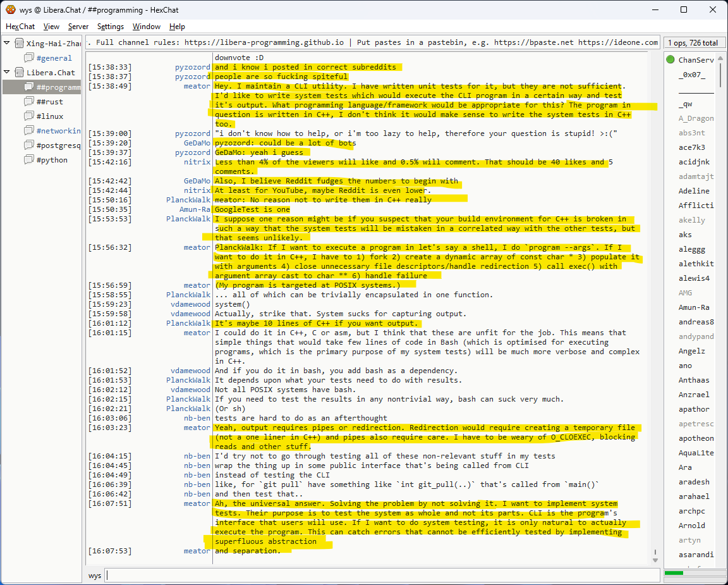728x585 pixels.
Task: Click the '1 ops, 726 total' button
Action: point(693,43)
